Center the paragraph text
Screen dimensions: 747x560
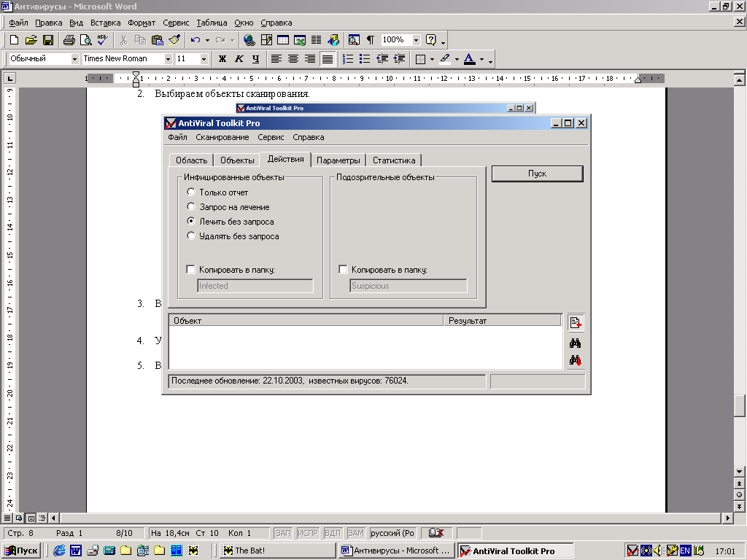click(293, 58)
